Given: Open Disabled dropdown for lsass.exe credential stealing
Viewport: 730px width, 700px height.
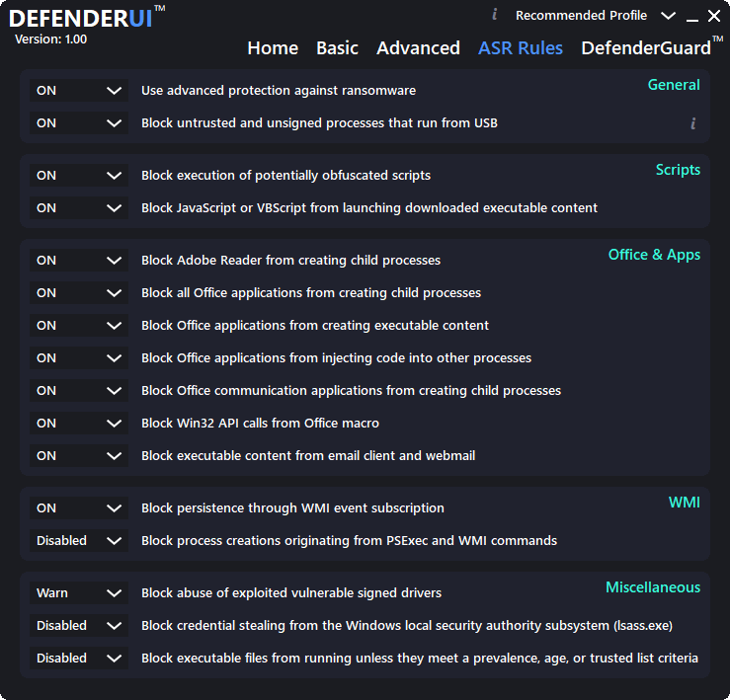Looking at the screenshot, I should click(x=79, y=626).
